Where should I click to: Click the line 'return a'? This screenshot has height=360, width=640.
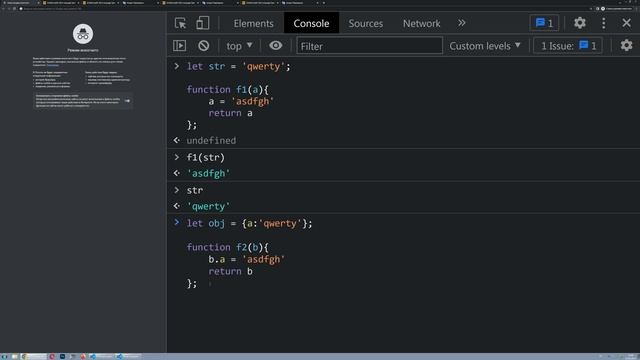click(230, 113)
